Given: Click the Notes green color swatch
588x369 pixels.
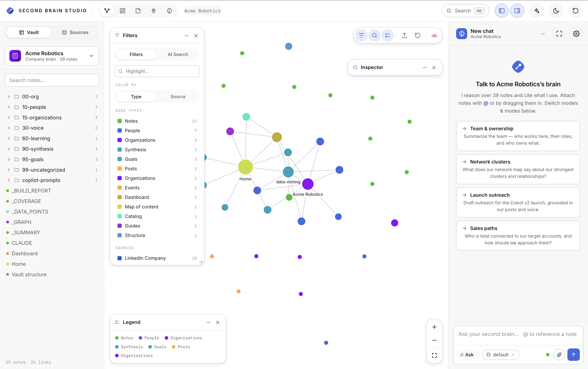Looking at the screenshot, I should pyautogui.click(x=120, y=121).
